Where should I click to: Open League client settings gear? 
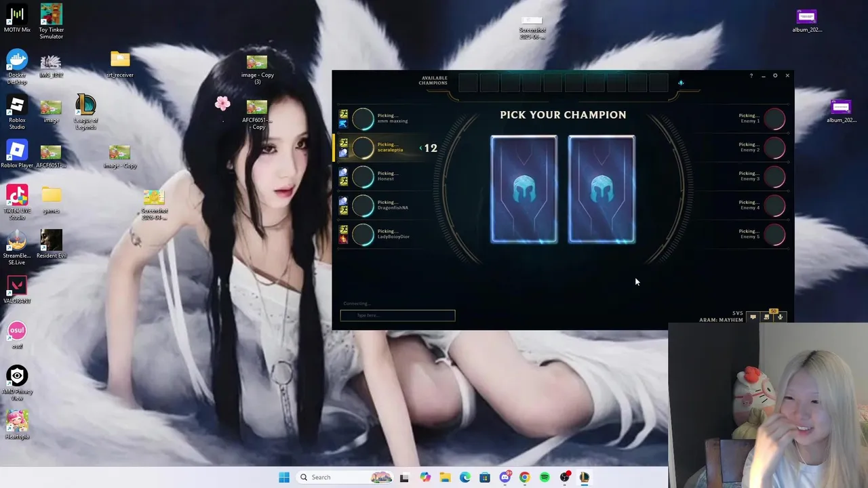(x=775, y=76)
